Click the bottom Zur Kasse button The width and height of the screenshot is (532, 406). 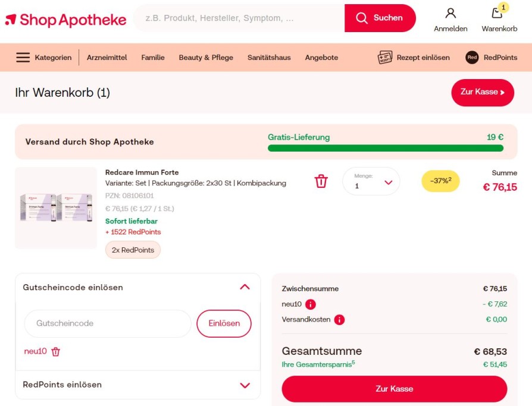pyautogui.click(x=395, y=389)
